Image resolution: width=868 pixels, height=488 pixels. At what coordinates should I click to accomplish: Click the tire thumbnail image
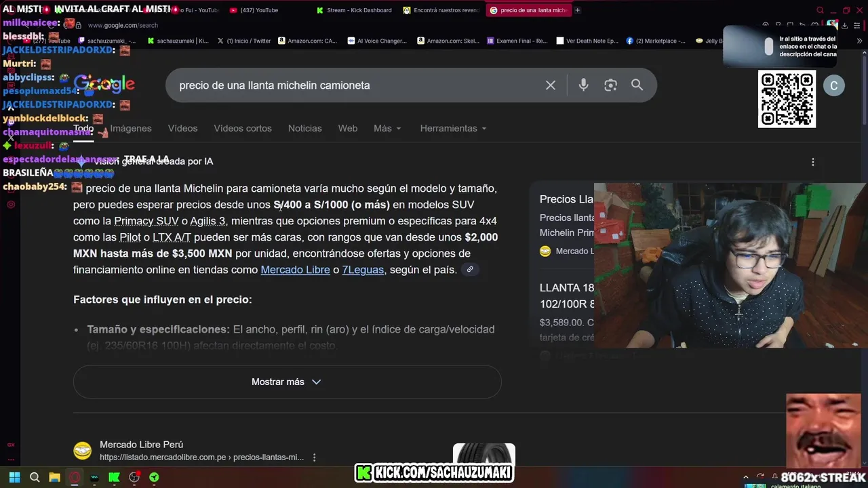484,454
